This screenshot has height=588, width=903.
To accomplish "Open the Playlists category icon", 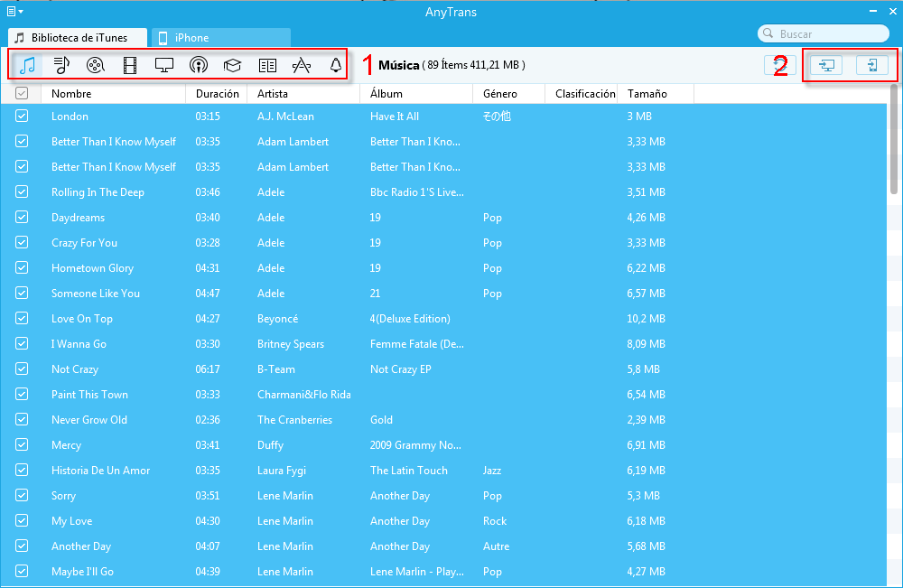I will point(61,65).
